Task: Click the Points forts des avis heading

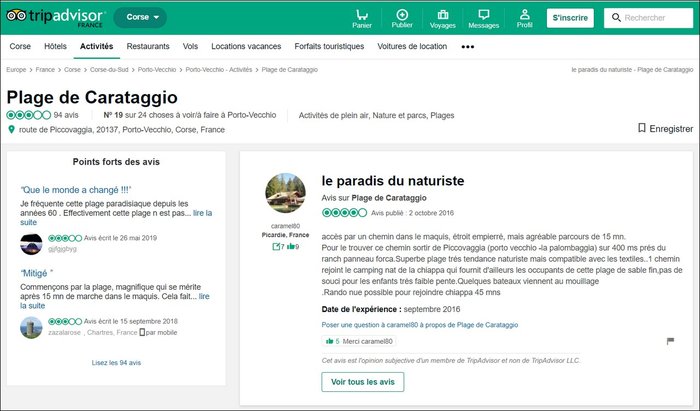Action: 116,162
